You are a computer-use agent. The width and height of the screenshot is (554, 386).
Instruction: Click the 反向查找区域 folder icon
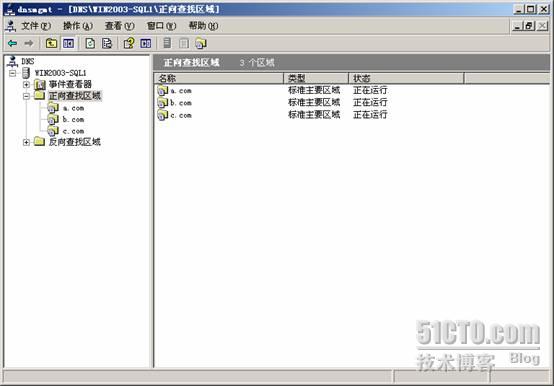click(x=39, y=142)
